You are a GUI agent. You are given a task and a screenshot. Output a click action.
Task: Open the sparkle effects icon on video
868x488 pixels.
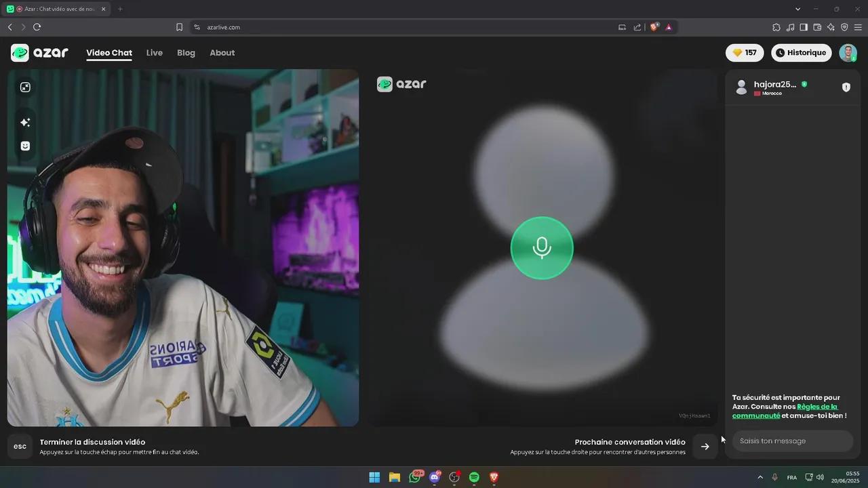pyautogui.click(x=25, y=123)
